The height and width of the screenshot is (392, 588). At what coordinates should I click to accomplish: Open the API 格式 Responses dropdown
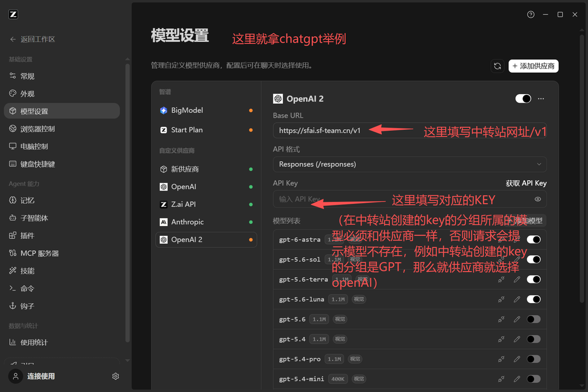point(409,164)
